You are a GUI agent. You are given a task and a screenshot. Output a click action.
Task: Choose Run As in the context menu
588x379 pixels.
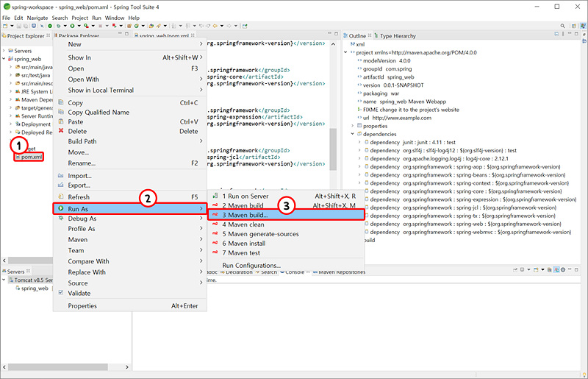(x=130, y=209)
